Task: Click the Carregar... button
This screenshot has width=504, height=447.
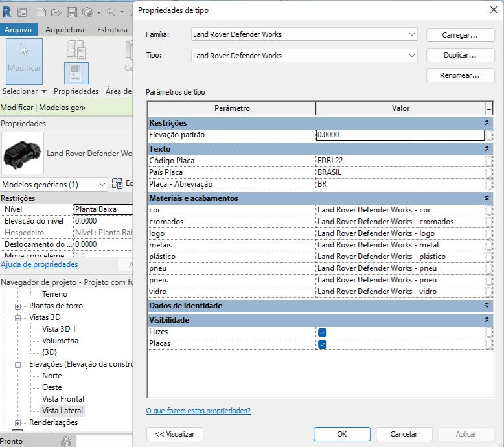Action: point(460,35)
